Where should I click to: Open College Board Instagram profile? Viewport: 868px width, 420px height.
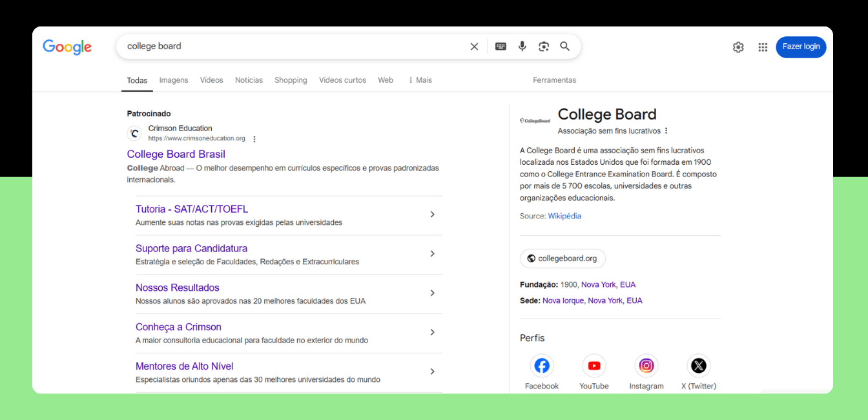coord(646,366)
